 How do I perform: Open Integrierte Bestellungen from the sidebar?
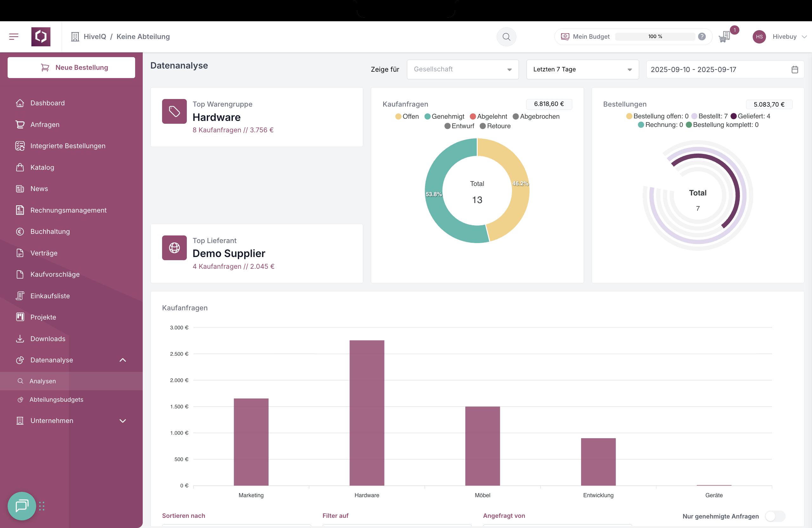point(68,146)
